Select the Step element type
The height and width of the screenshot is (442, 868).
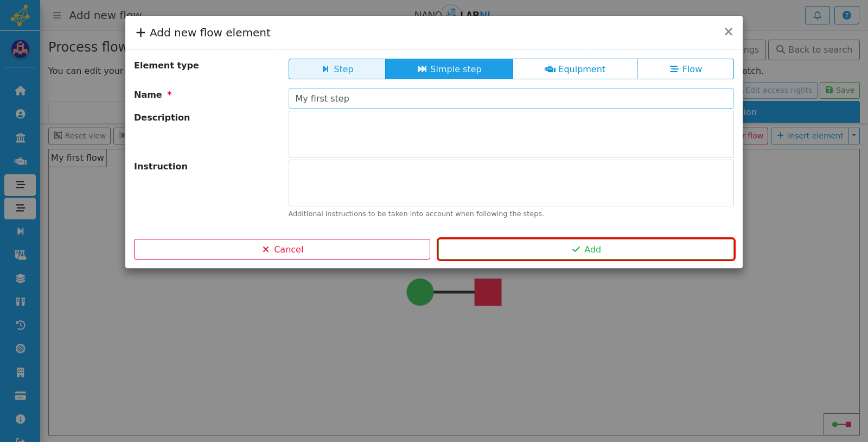tap(337, 69)
